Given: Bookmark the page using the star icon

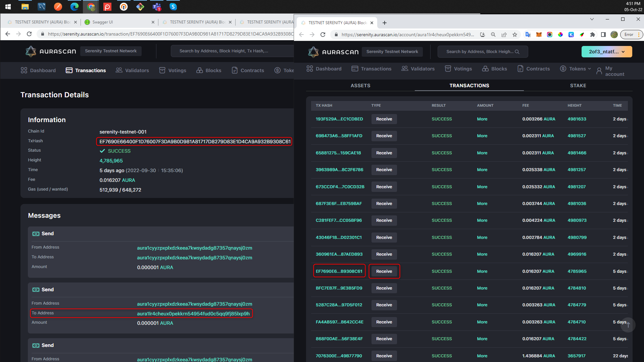Looking at the screenshot, I should pos(515,34).
